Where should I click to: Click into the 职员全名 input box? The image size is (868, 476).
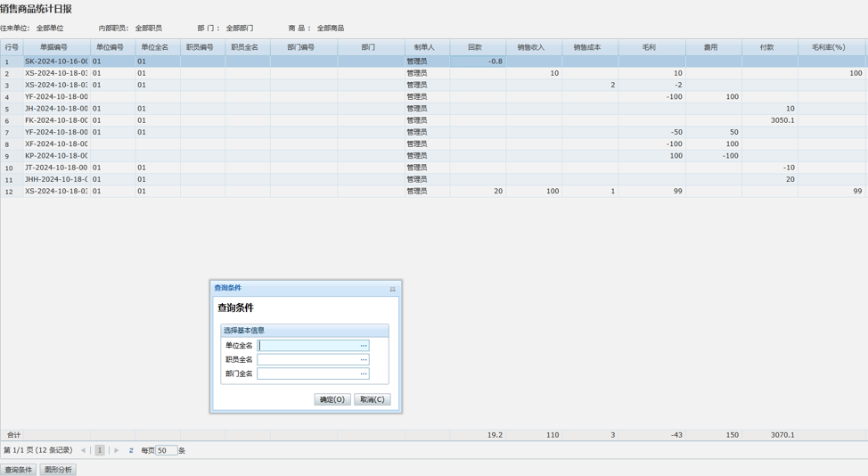point(308,360)
